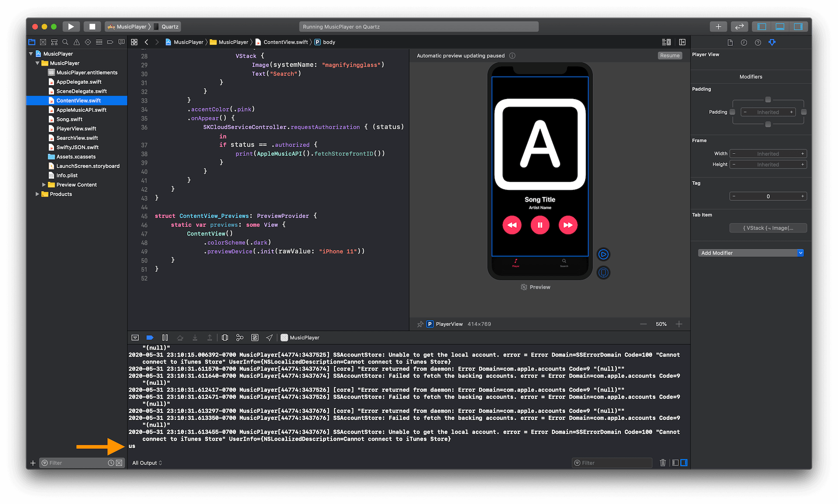This screenshot has height=504, width=838.
Task: Show the Quick Help inspector question mark icon
Action: pos(758,42)
